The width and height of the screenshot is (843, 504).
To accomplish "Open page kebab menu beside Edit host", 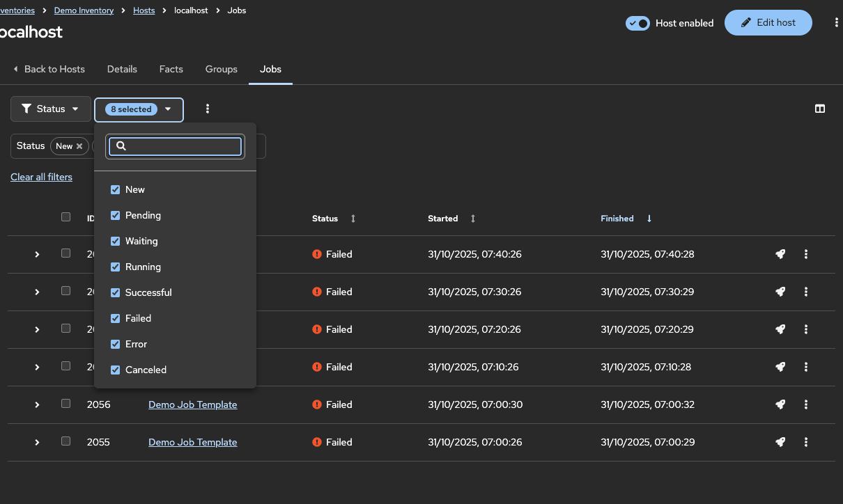I will (836, 23).
